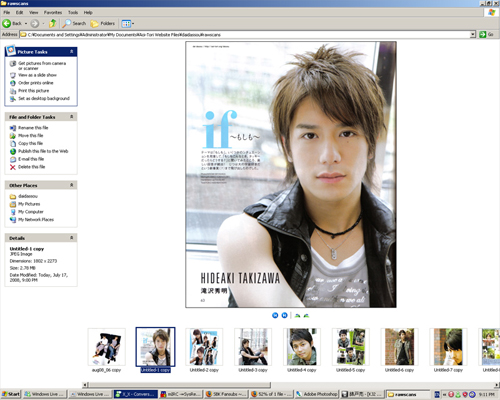Open the View menu
This screenshot has height=400, width=500.
click(33, 12)
